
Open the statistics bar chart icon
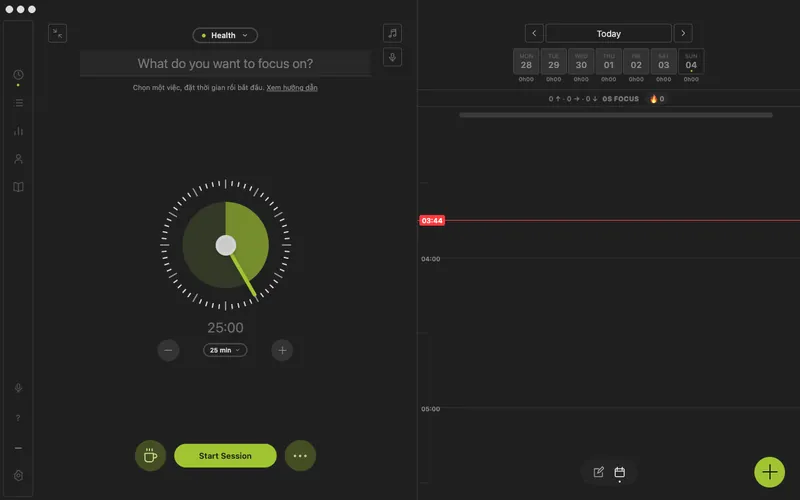point(18,131)
